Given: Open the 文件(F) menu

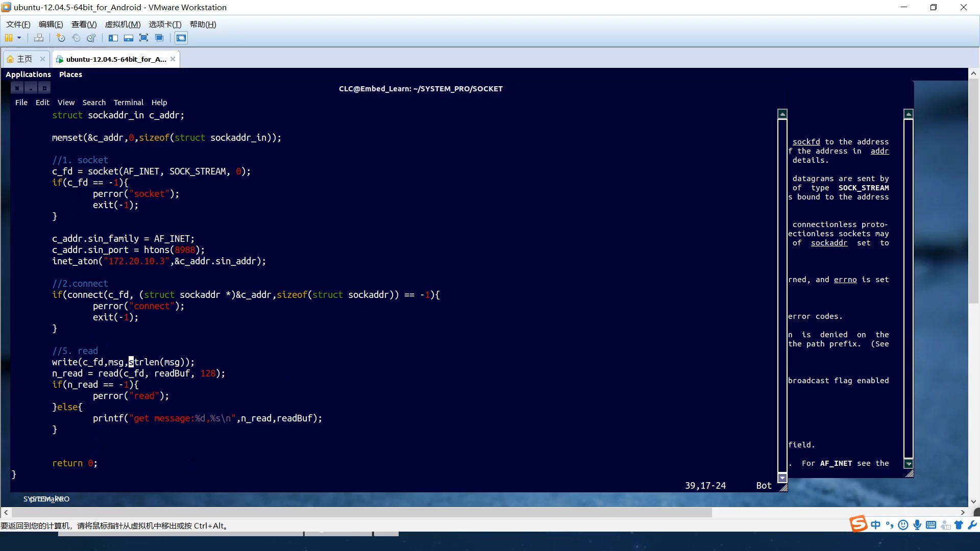Looking at the screenshot, I should pyautogui.click(x=18, y=24).
